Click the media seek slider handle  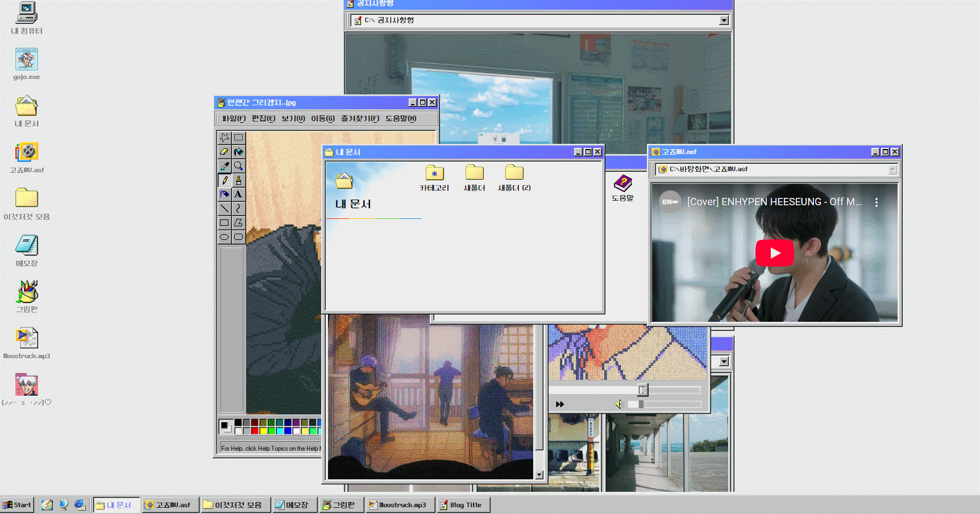pyautogui.click(x=643, y=389)
